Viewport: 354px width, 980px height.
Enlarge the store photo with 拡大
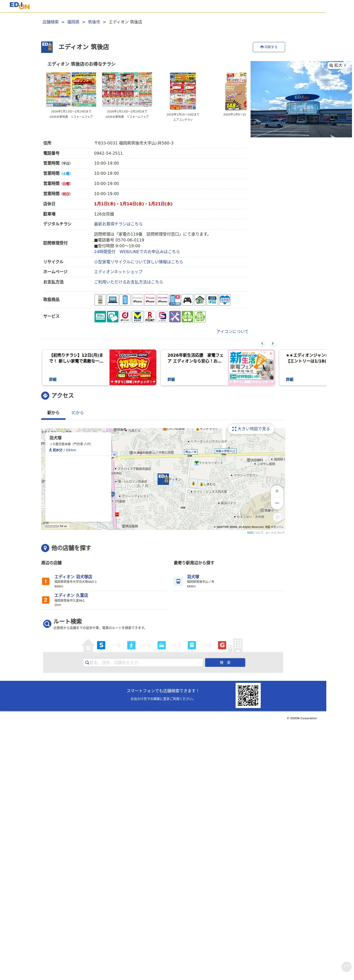(x=336, y=65)
